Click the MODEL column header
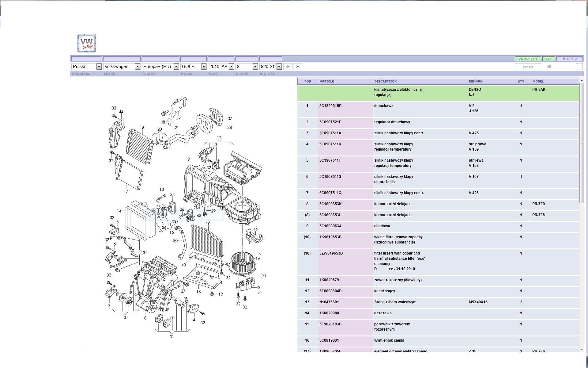The height and width of the screenshot is (368, 588). tap(538, 81)
